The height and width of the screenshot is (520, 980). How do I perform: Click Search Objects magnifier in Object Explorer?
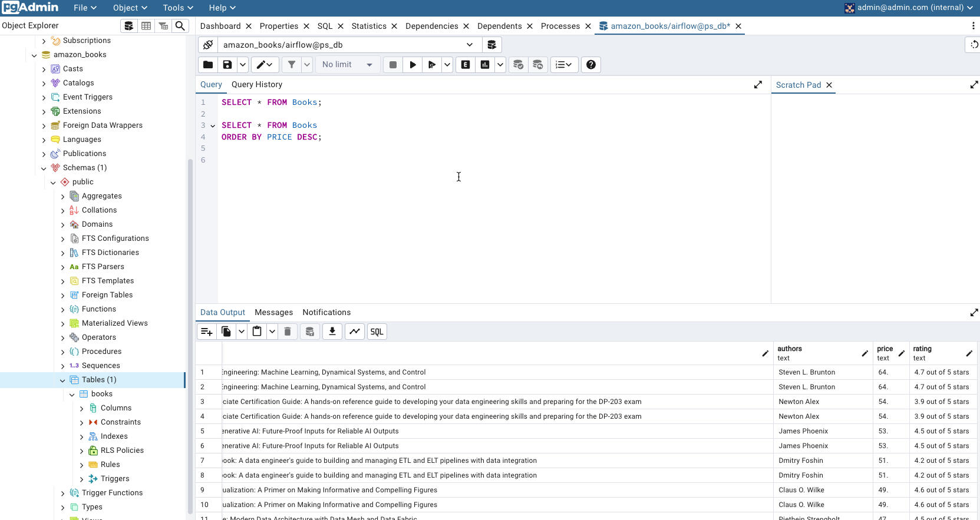click(x=180, y=26)
